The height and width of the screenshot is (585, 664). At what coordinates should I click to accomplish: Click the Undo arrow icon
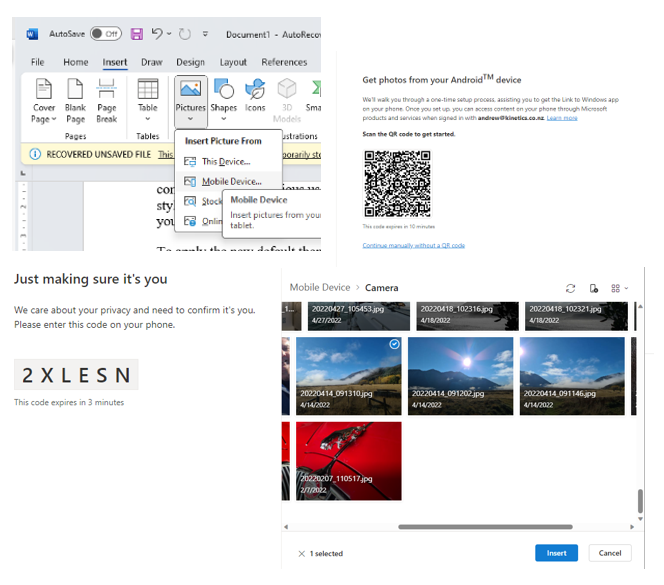[157, 33]
